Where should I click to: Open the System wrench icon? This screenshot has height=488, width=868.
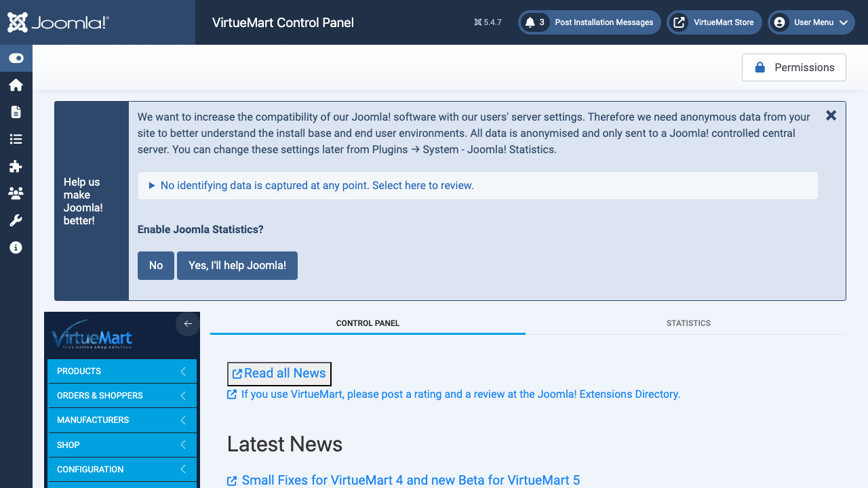click(16, 220)
